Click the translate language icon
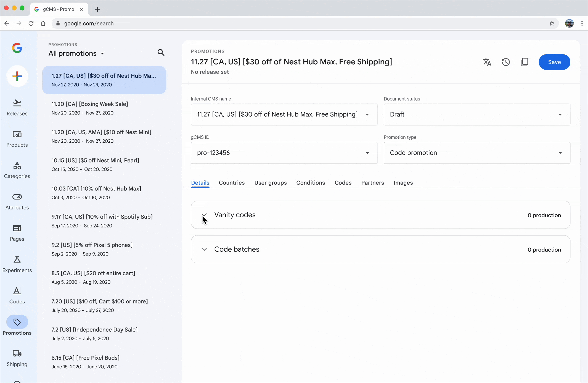588x383 pixels. 487,62
